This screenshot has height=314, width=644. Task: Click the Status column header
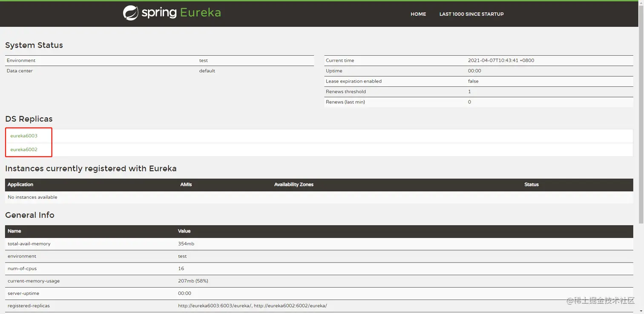point(532,184)
